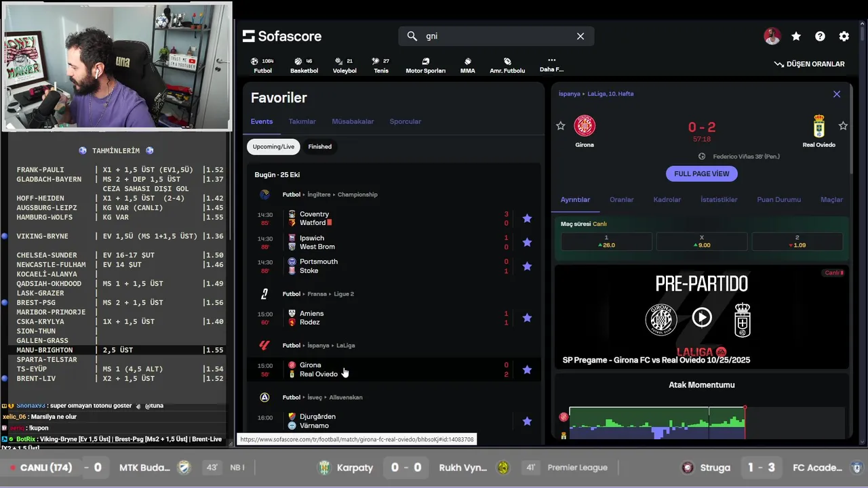Open the Düşen Oranlar link

pyautogui.click(x=810, y=64)
